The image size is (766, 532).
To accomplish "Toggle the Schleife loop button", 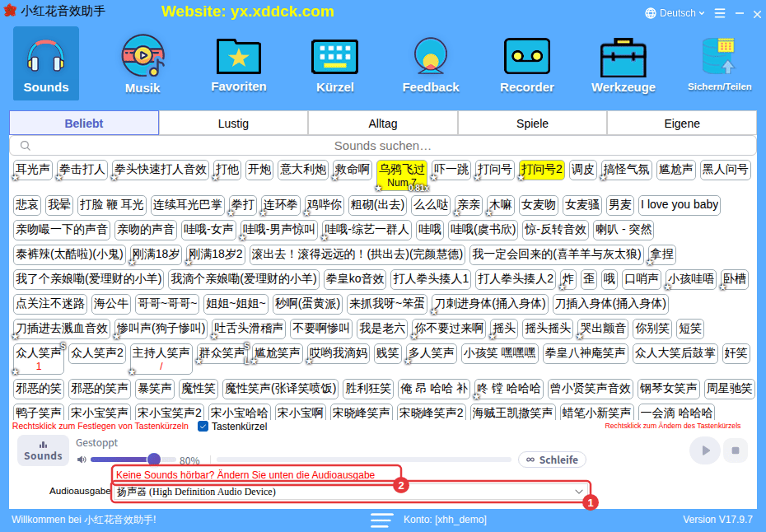I will 552,460.
